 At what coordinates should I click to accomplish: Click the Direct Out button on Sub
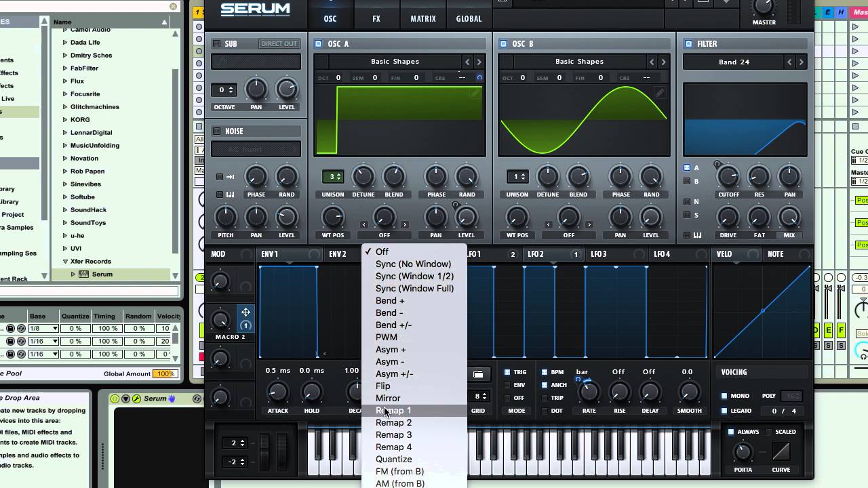coord(279,44)
